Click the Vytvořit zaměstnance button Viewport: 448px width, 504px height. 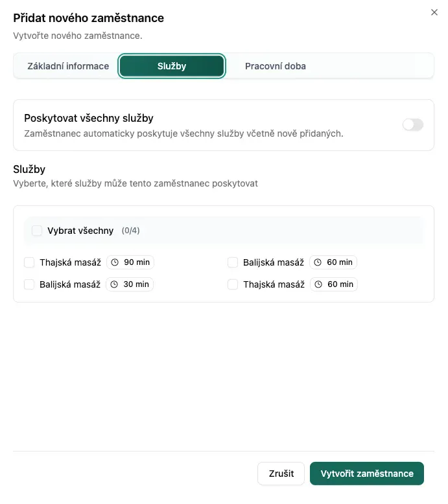(366, 474)
